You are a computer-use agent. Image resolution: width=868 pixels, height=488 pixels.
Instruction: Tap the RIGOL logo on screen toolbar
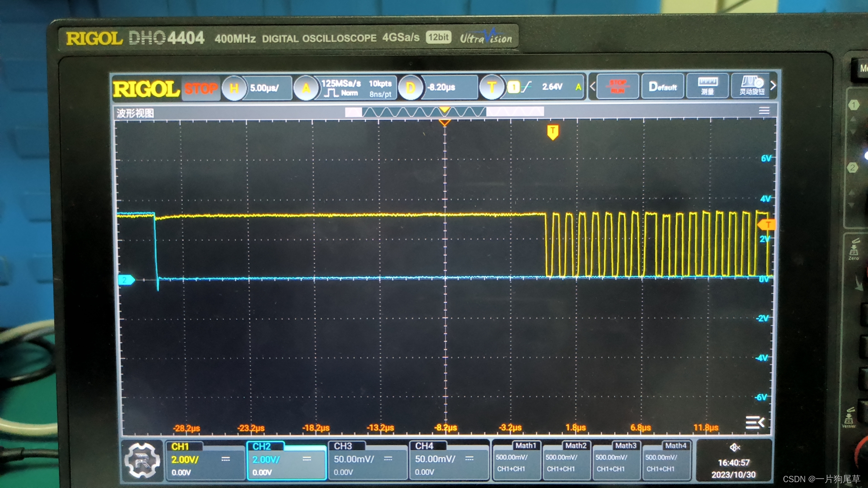pos(146,89)
